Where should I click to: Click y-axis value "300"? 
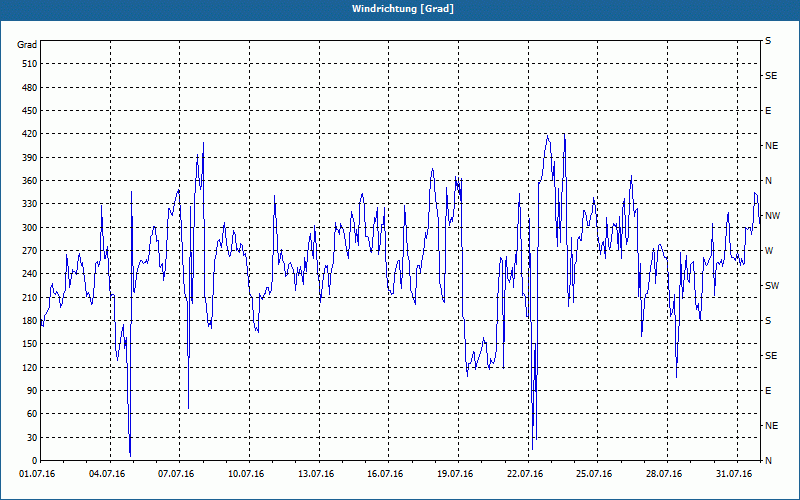coord(30,228)
